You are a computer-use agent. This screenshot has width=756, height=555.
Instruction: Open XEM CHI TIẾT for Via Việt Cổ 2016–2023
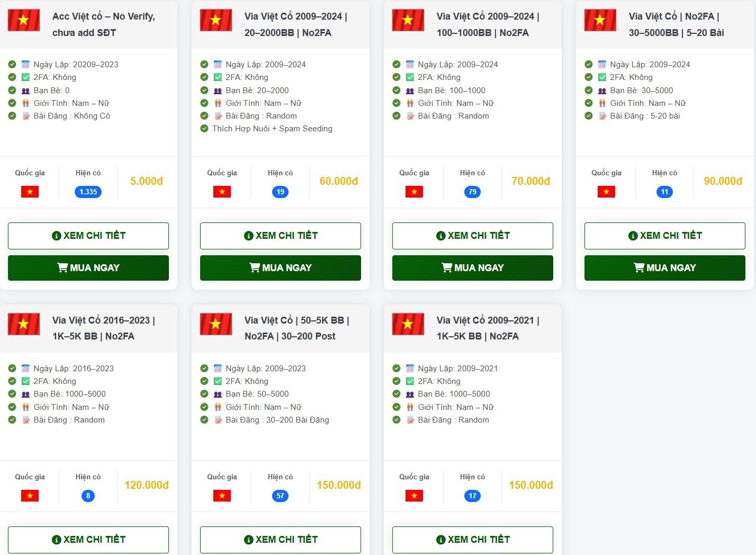tap(88, 540)
